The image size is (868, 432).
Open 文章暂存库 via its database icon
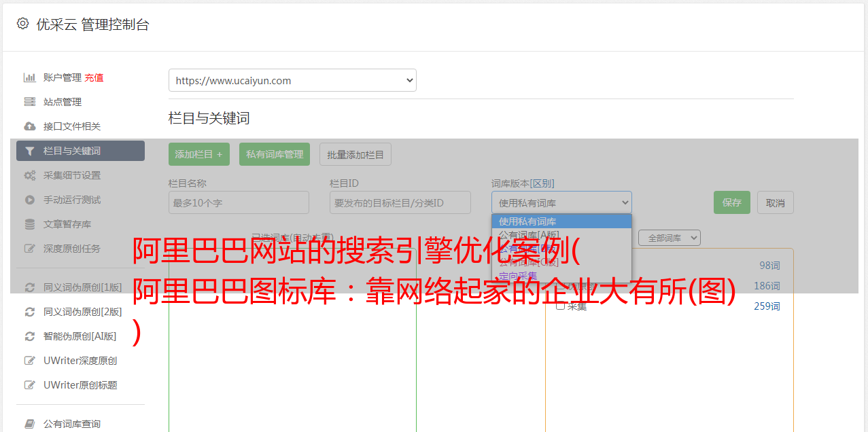[x=30, y=224]
